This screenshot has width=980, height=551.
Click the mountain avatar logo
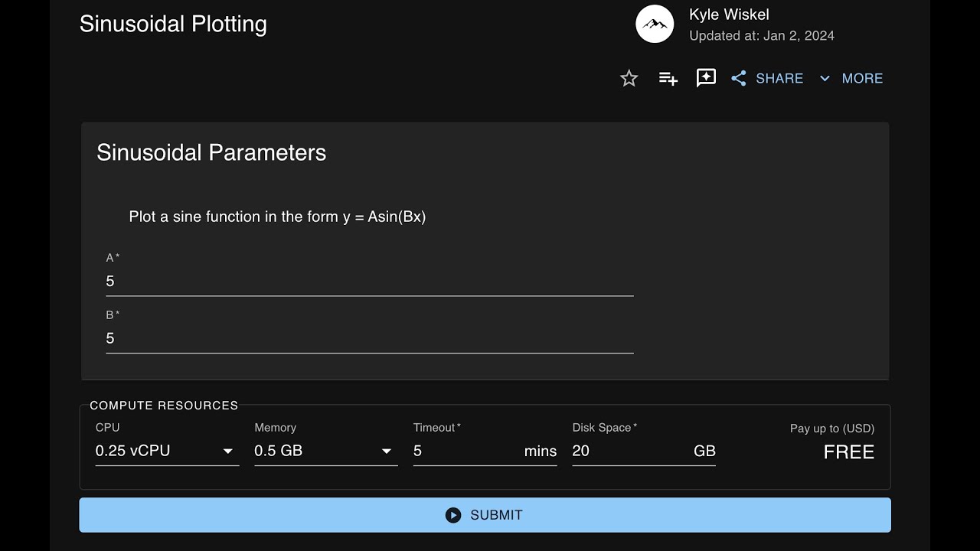click(655, 24)
